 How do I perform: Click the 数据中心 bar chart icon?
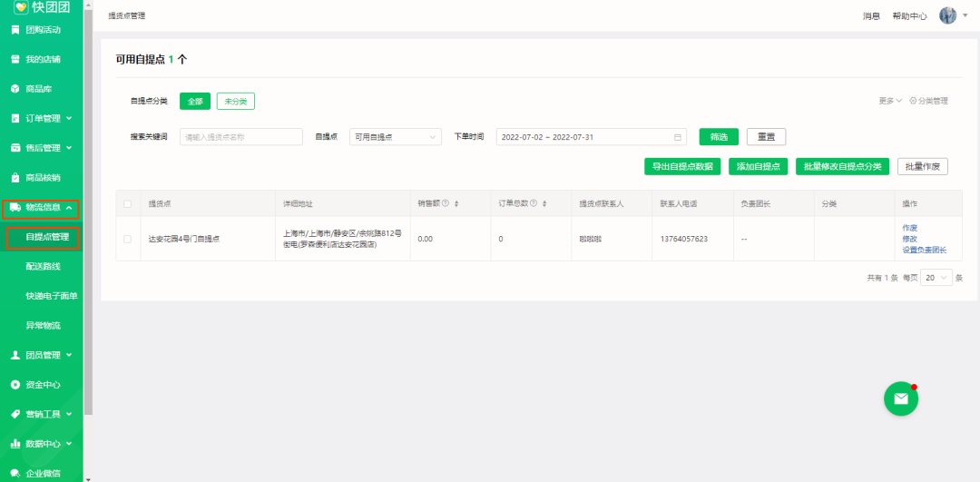(15, 444)
